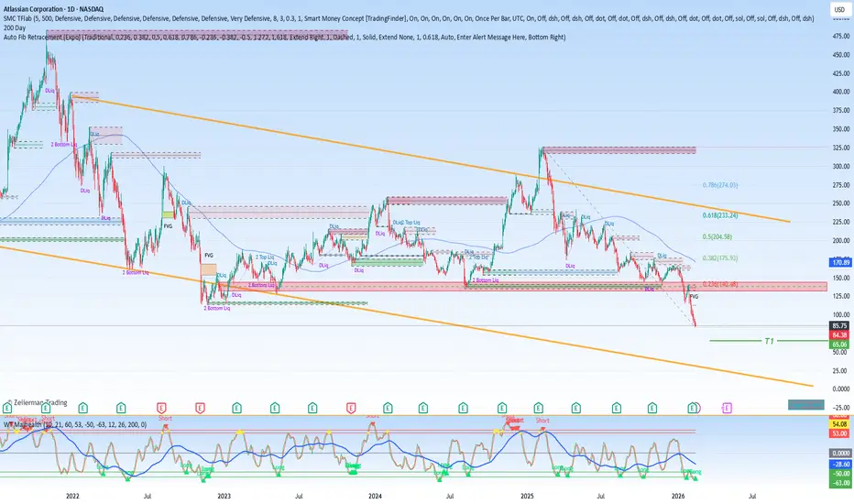Click the 100.00 price axis value

click(x=841, y=315)
